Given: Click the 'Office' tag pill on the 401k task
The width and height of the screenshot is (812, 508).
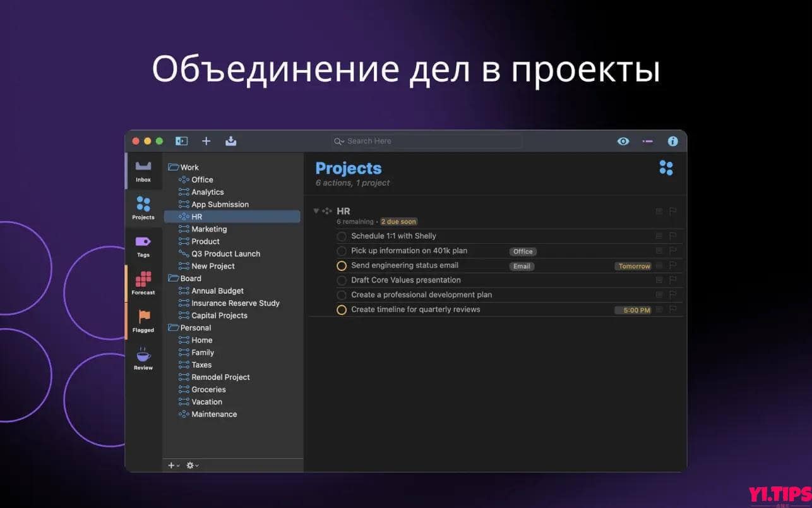Looking at the screenshot, I should [523, 251].
